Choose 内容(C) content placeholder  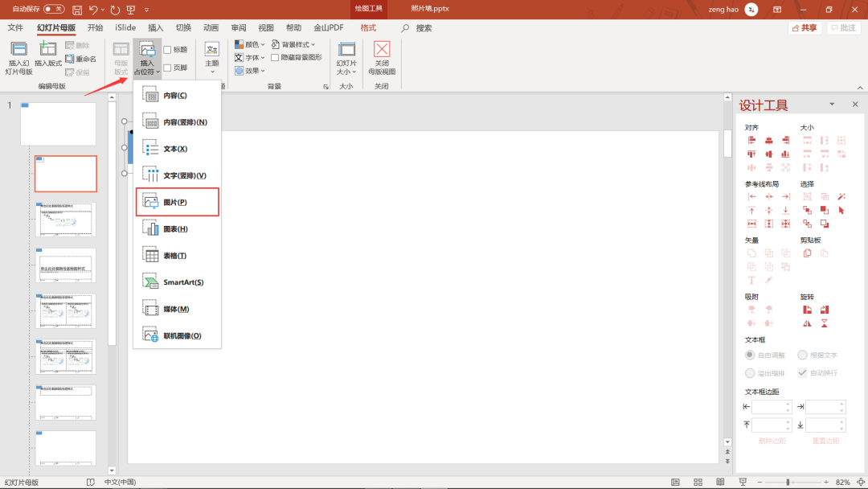click(177, 95)
